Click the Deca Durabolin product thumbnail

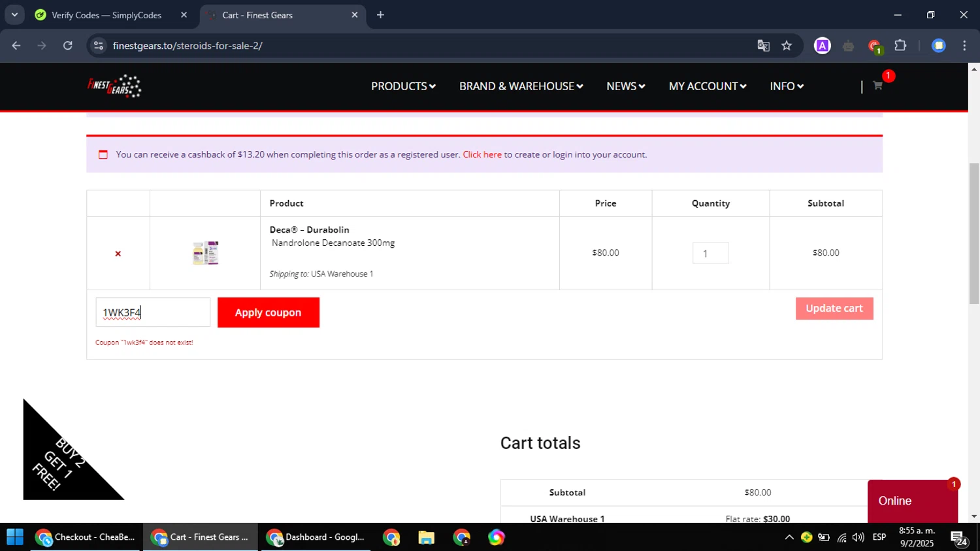[x=205, y=253]
